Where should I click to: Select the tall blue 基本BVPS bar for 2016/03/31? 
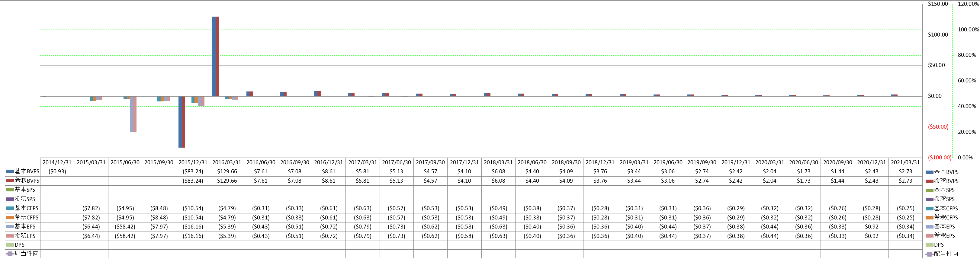click(x=214, y=57)
